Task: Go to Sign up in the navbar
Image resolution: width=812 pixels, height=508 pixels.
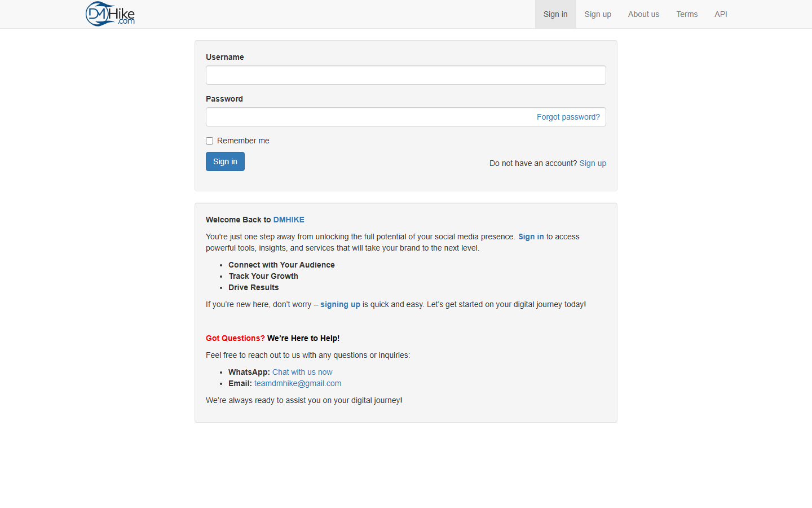Action: click(x=597, y=14)
